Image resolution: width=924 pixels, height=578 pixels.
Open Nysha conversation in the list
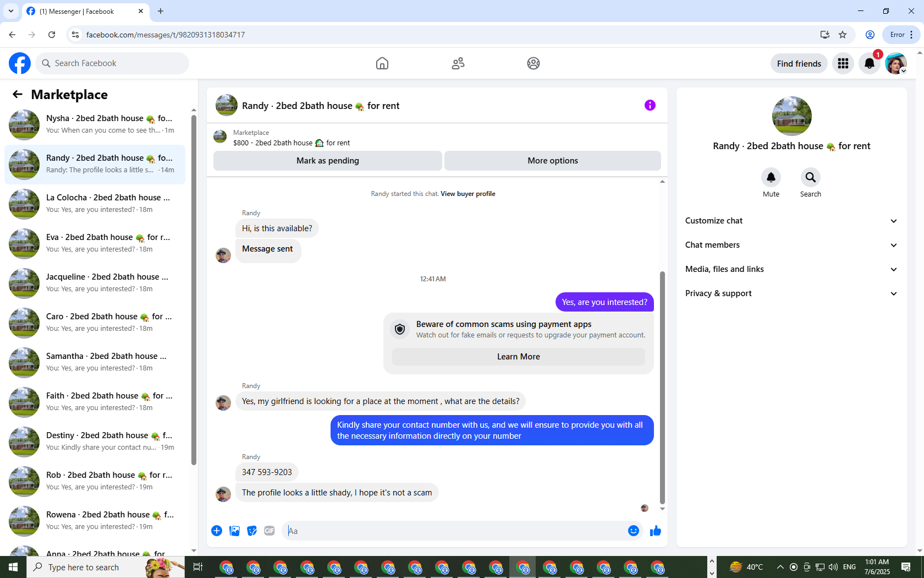(x=95, y=124)
